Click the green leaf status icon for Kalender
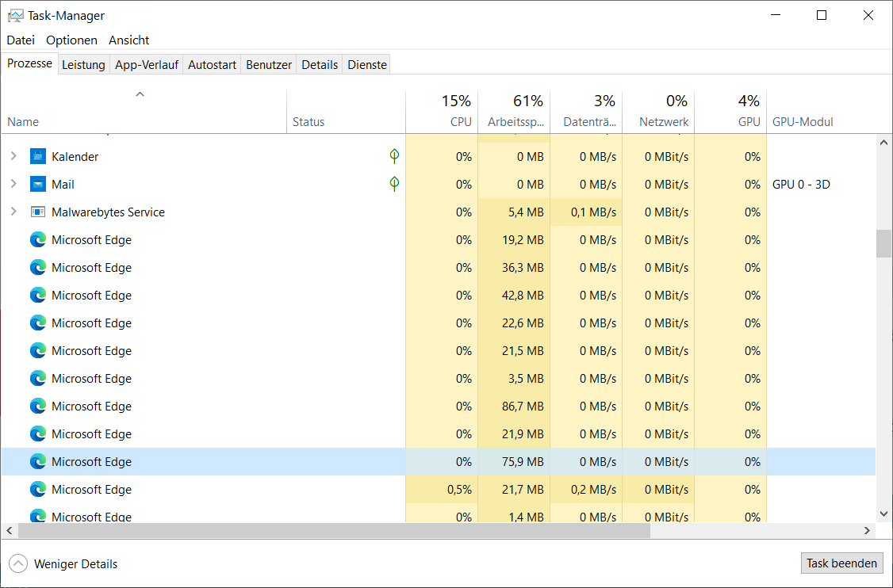This screenshot has width=893, height=588. tap(394, 155)
